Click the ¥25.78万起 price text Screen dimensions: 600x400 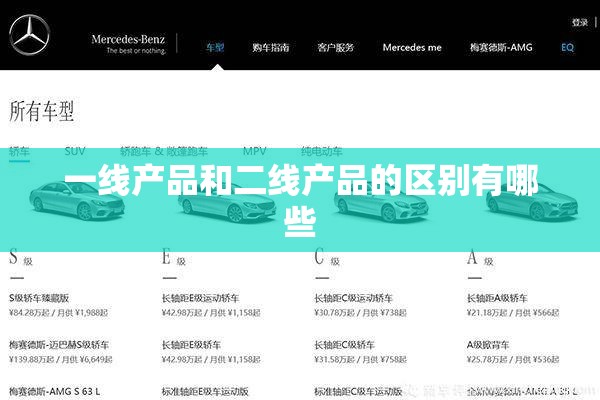[487, 359]
